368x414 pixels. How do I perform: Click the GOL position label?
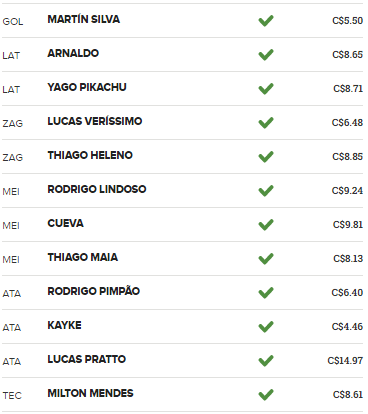tap(13, 22)
